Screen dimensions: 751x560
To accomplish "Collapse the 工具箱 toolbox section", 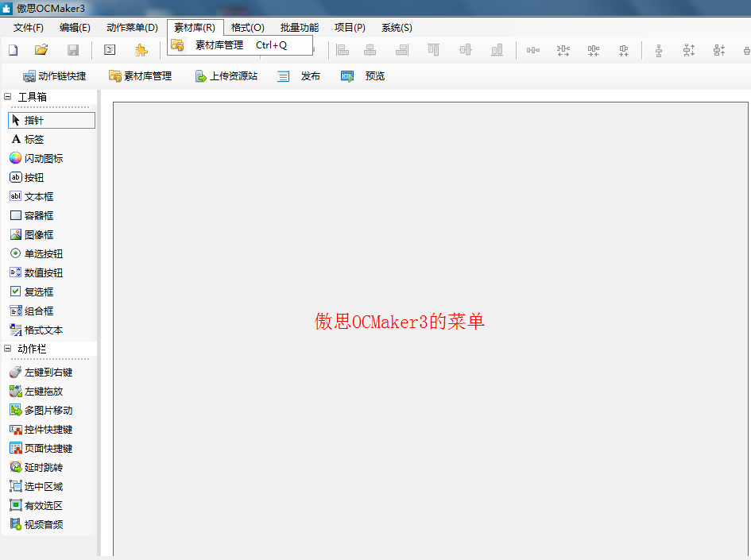I will [8, 97].
